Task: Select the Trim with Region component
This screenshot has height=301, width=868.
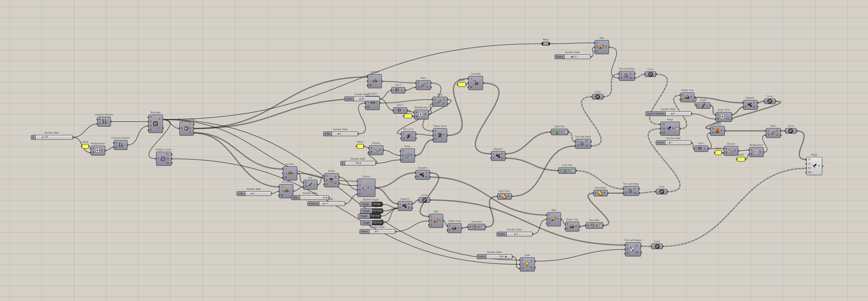Action: coord(632,250)
